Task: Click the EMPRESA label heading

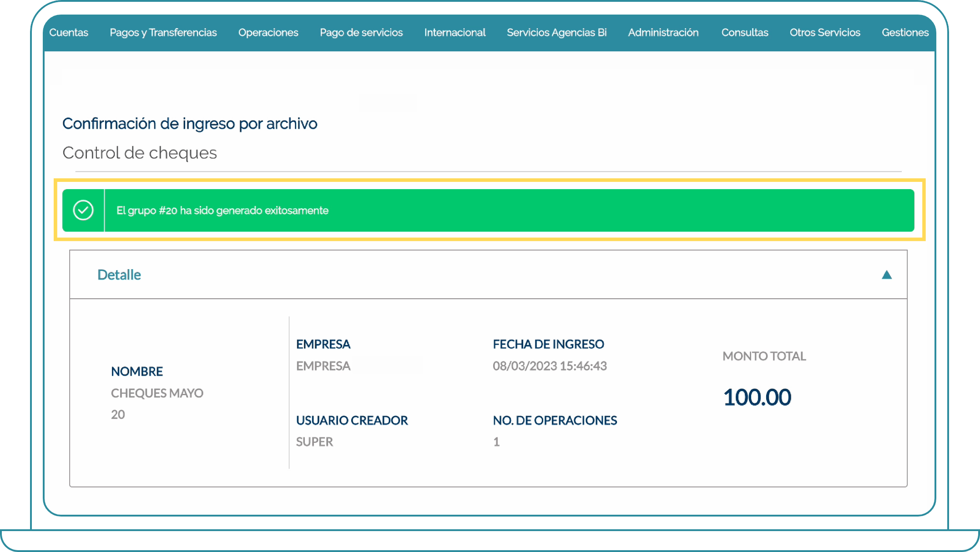Action: coord(323,344)
